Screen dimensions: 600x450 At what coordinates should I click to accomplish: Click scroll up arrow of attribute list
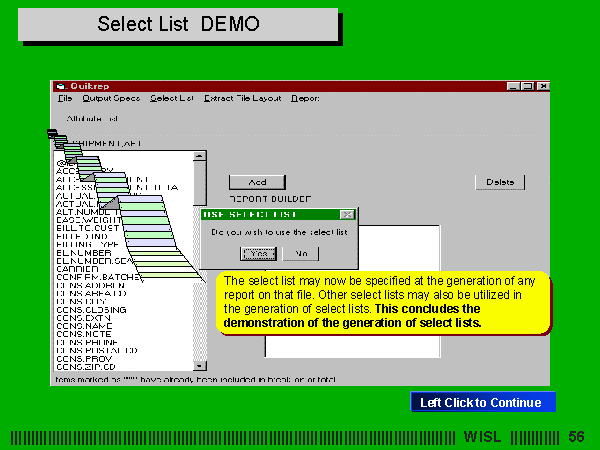[200, 157]
